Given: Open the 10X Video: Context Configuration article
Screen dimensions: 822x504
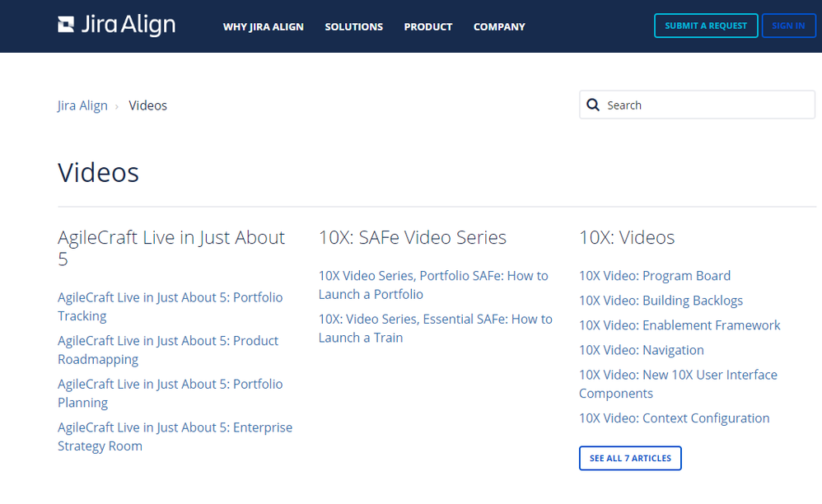Looking at the screenshot, I should coord(674,418).
